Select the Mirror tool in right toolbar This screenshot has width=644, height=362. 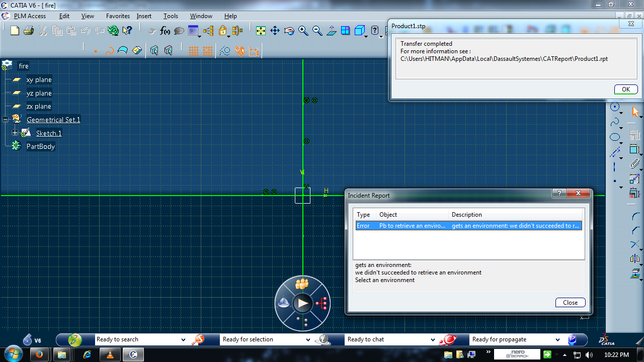coord(635,259)
